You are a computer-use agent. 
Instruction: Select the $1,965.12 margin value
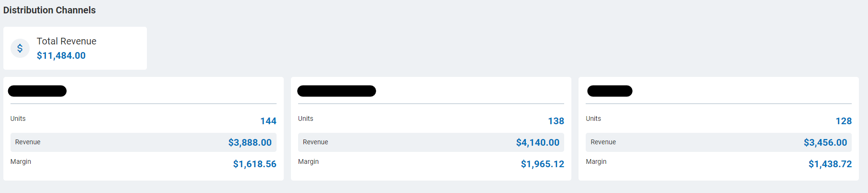coord(543,164)
